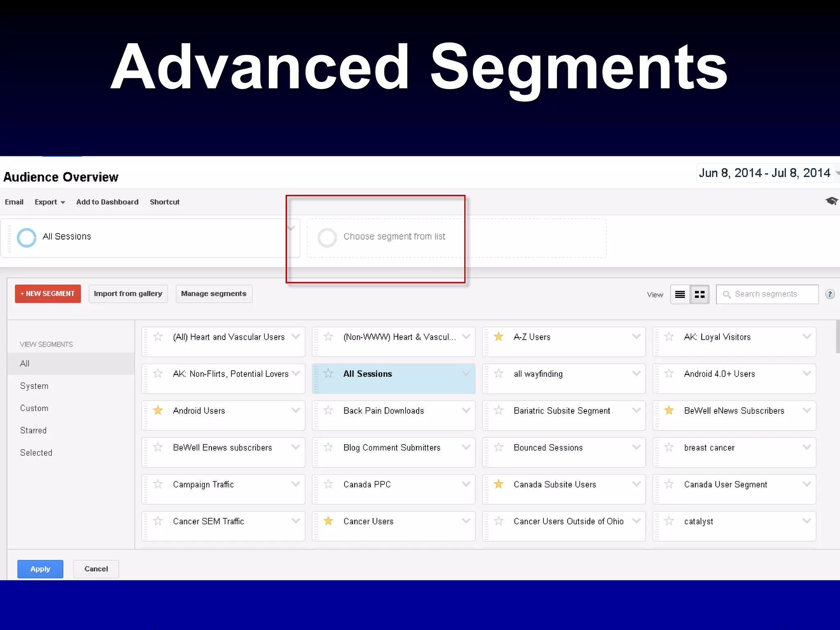The image size is (840, 630).
Task: Star AK: Non-Flirts, Potential Lovers segment
Action: pos(158,374)
